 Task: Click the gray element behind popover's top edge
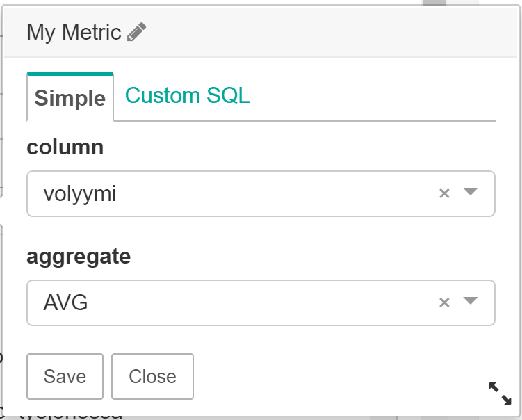[x=434, y=3]
